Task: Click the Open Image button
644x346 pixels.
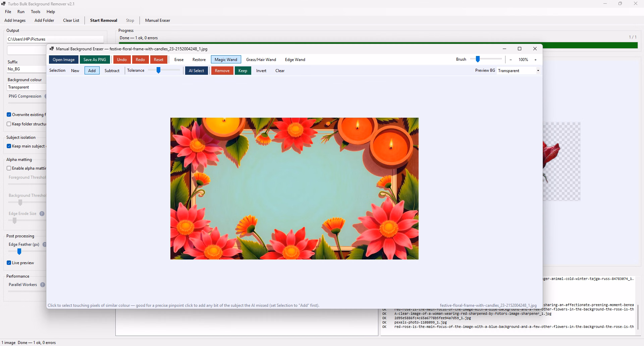Action: [64, 60]
